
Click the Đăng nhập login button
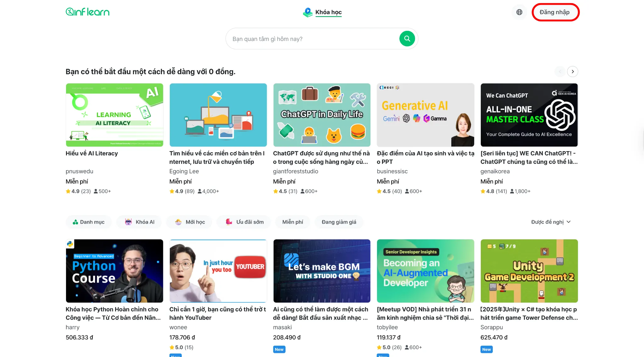(x=554, y=12)
